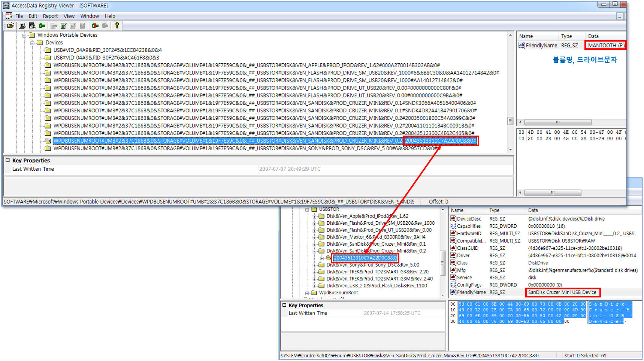Expand Disk&Ven_USB_2.0 Flash_Disk node

[315, 286]
